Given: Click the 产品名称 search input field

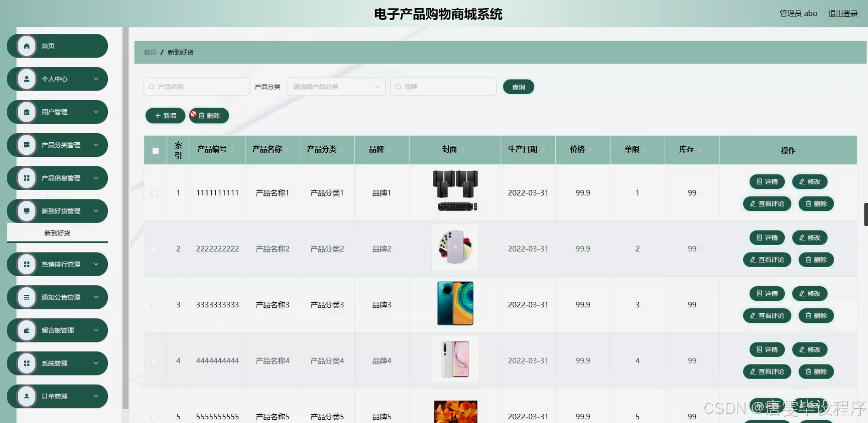Looking at the screenshot, I should (x=197, y=86).
